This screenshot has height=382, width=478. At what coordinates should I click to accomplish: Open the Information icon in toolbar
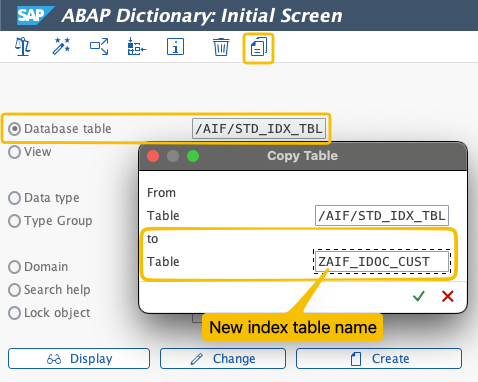(x=175, y=47)
